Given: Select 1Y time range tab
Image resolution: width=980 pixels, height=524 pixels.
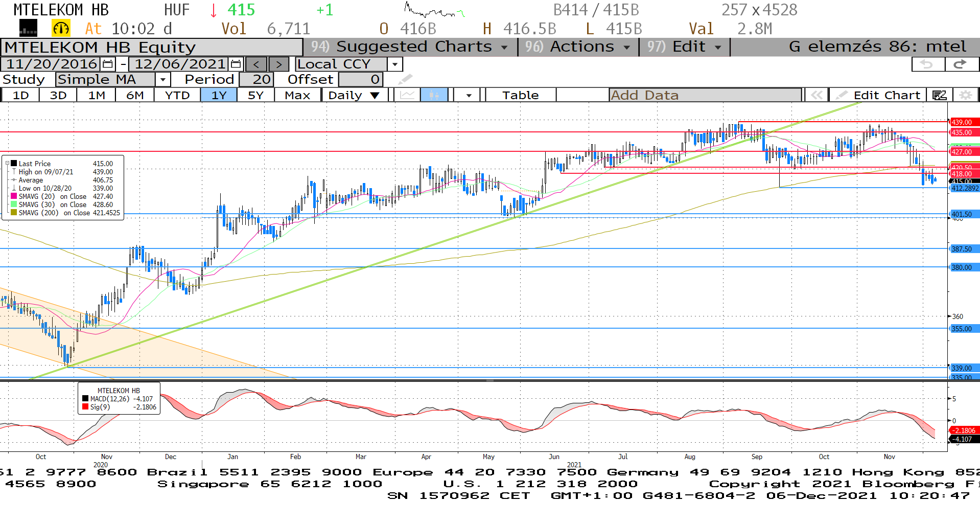Looking at the screenshot, I should (219, 95).
